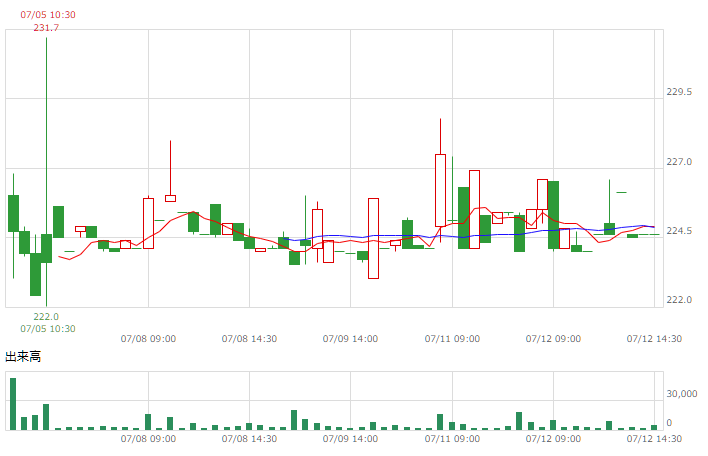Click the tall red candle body near 07/09 14:00

tap(373, 238)
